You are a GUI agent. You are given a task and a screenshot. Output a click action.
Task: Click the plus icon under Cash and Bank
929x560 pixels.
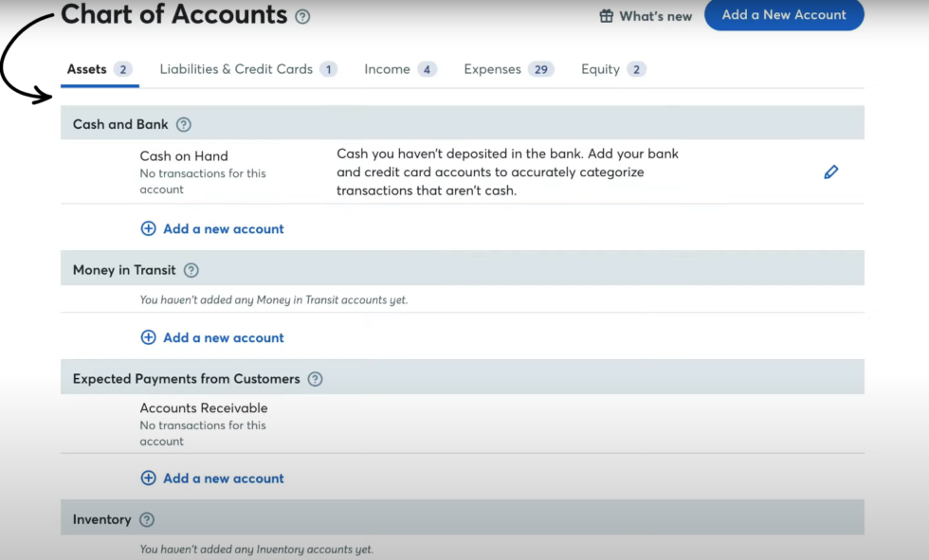tap(148, 228)
